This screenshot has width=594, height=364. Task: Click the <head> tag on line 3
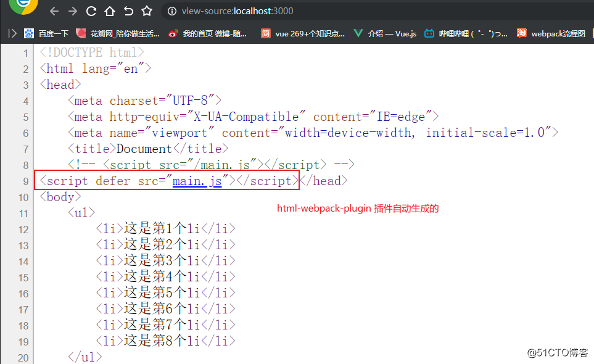point(60,85)
